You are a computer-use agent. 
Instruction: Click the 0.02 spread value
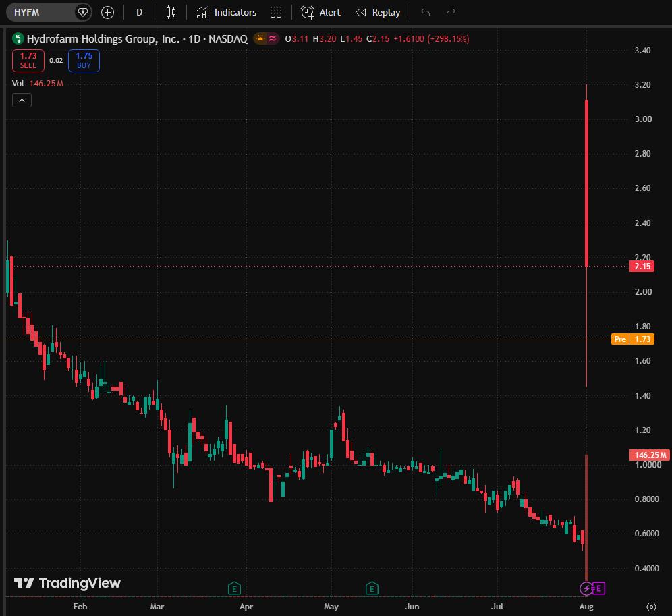click(56, 61)
